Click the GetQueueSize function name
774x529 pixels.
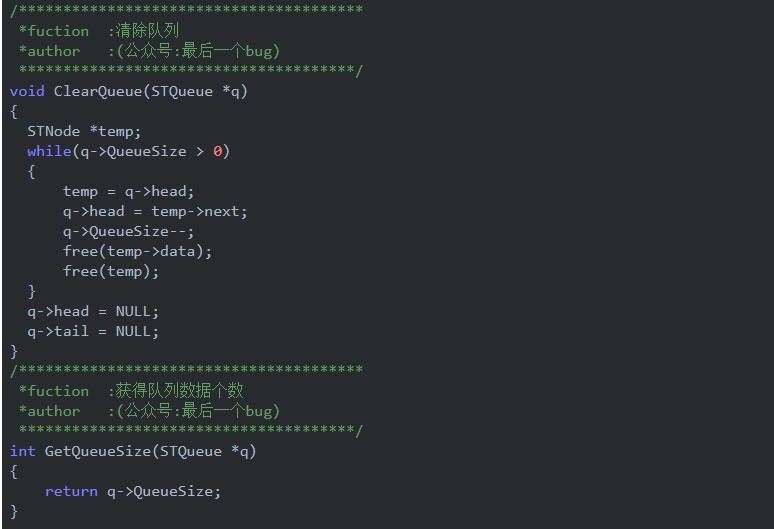click(x=98, y=451)
